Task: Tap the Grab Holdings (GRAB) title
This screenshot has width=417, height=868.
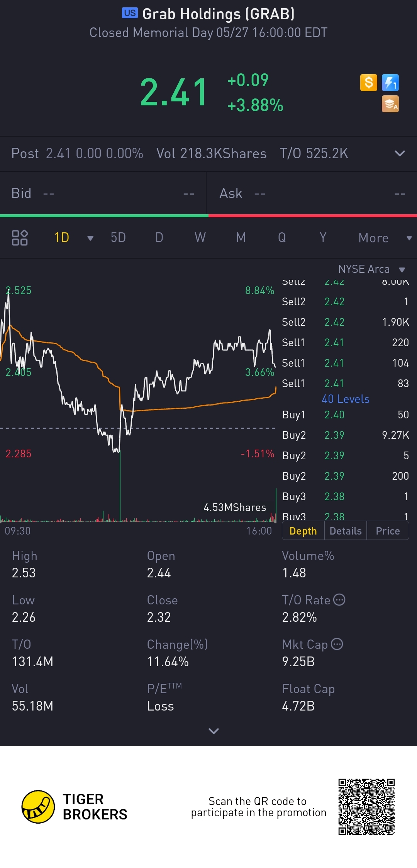Action: pyautogui.click(x=219, y=14)
